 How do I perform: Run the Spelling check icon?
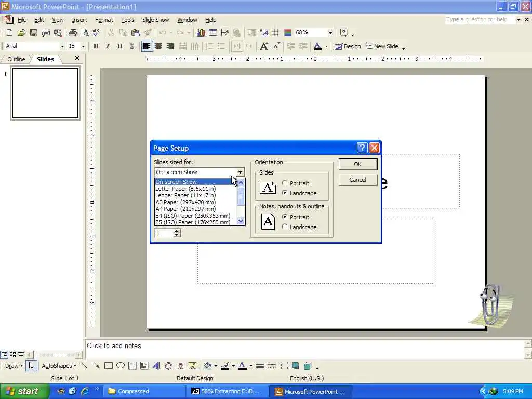(96, 33)
